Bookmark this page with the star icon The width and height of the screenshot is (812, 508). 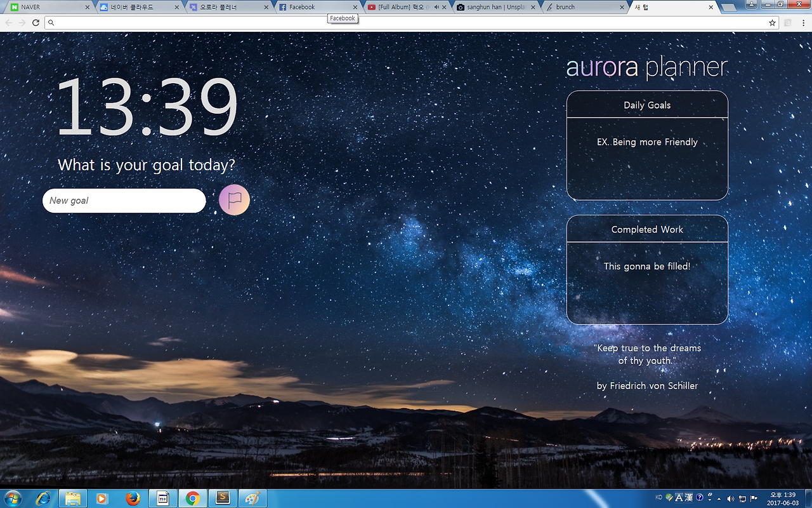(772, 22)
